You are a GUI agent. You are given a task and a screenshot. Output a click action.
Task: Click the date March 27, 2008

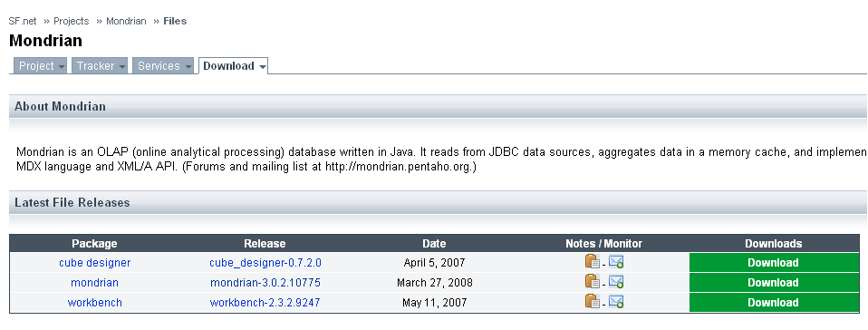coord(435,282)
